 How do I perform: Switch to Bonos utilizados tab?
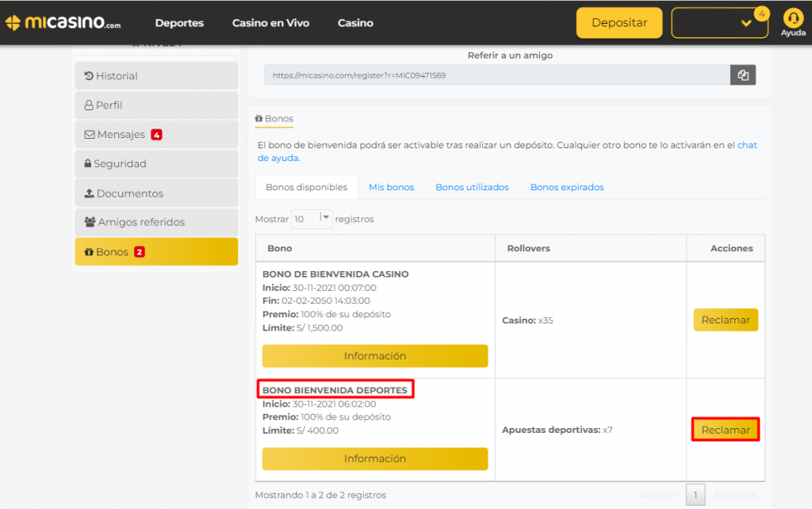coord(472,188)
